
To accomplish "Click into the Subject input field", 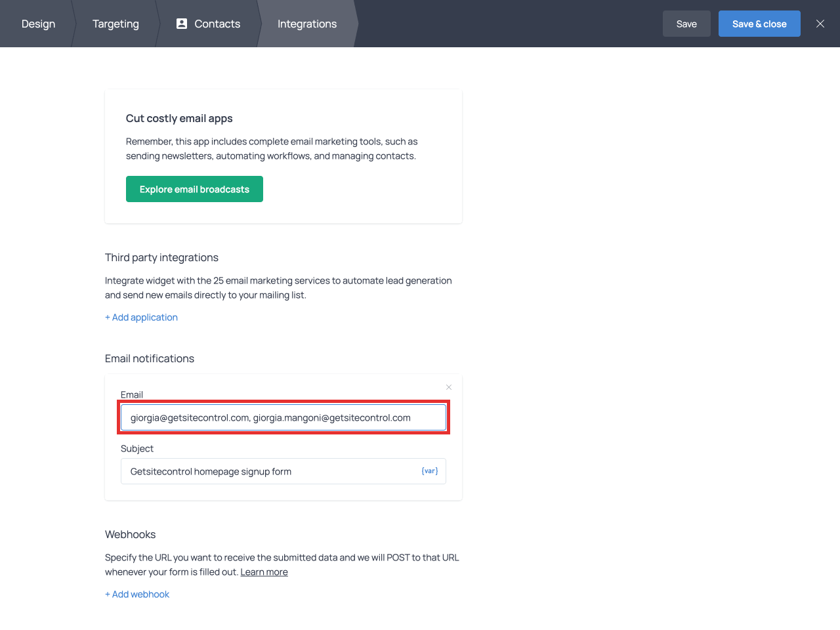I will (x=269, y=471).
